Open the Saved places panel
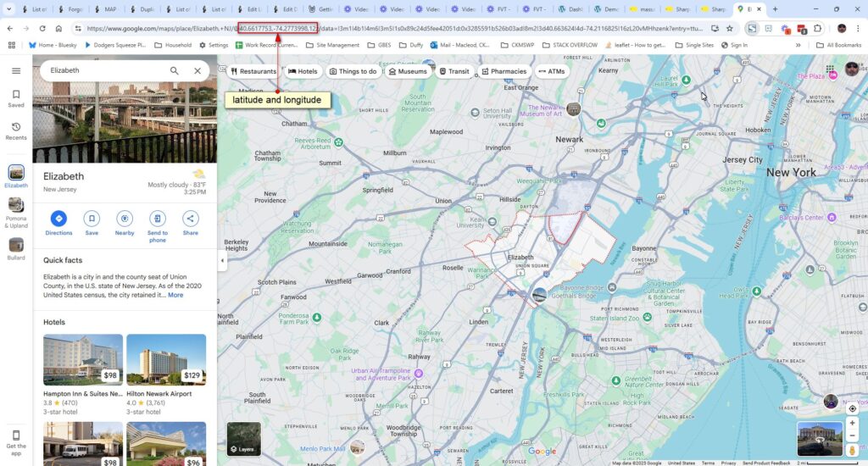 pyautogui.click(x=16, y=98)
